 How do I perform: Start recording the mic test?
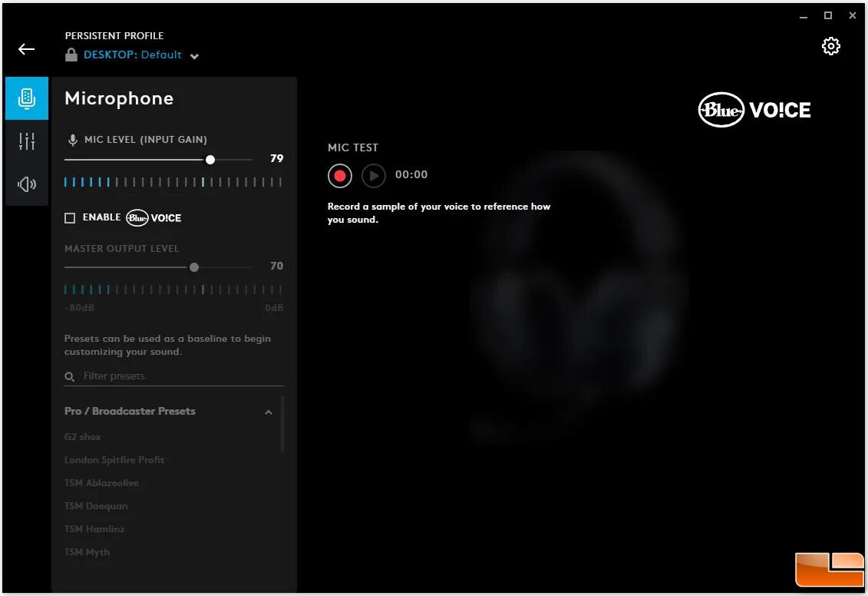tap(340, 176)
